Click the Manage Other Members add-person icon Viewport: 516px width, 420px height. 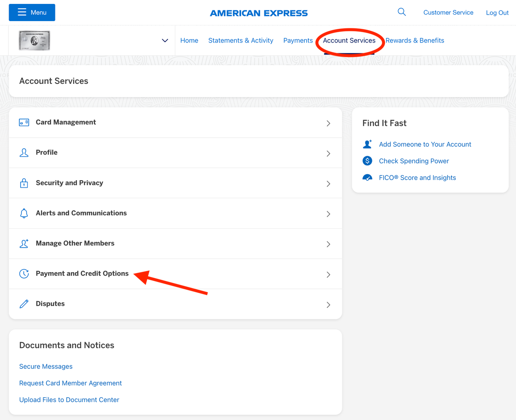coord(24,243)
